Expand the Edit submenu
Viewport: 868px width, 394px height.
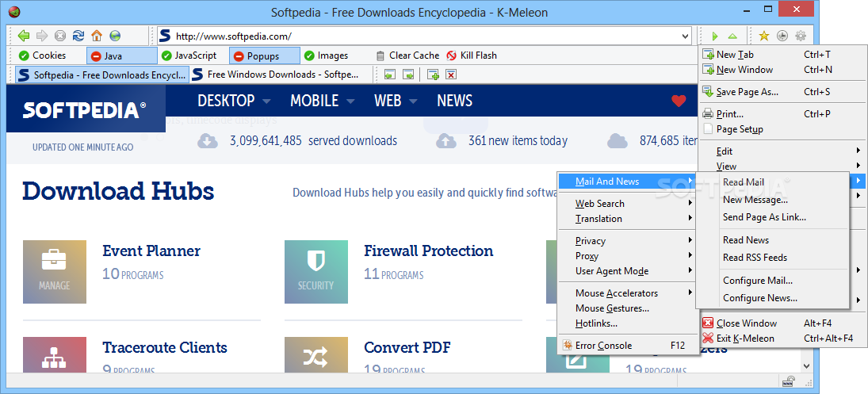point(782,151)
